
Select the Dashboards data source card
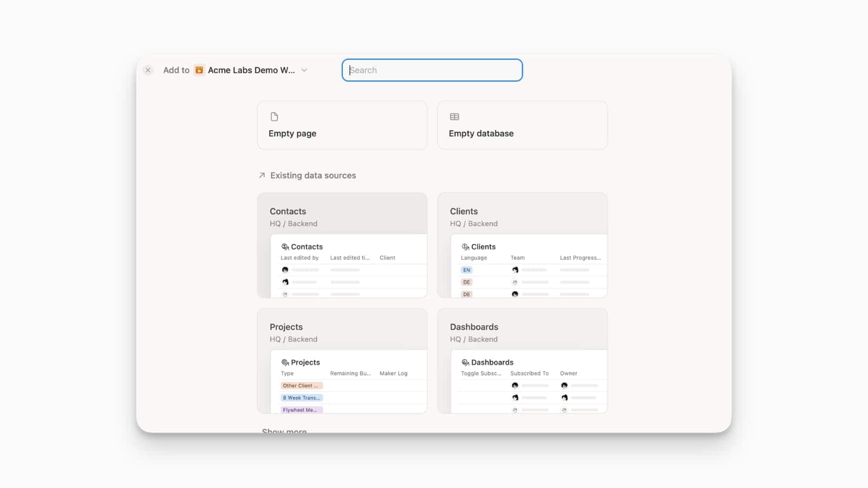[522, 361]
